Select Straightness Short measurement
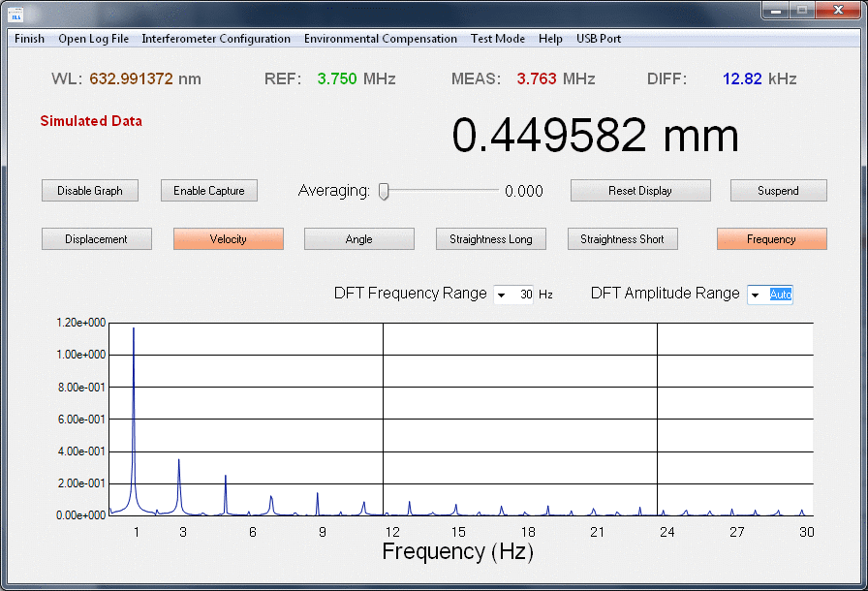This screenshot has width=868, height=591. tap(622, 238)
